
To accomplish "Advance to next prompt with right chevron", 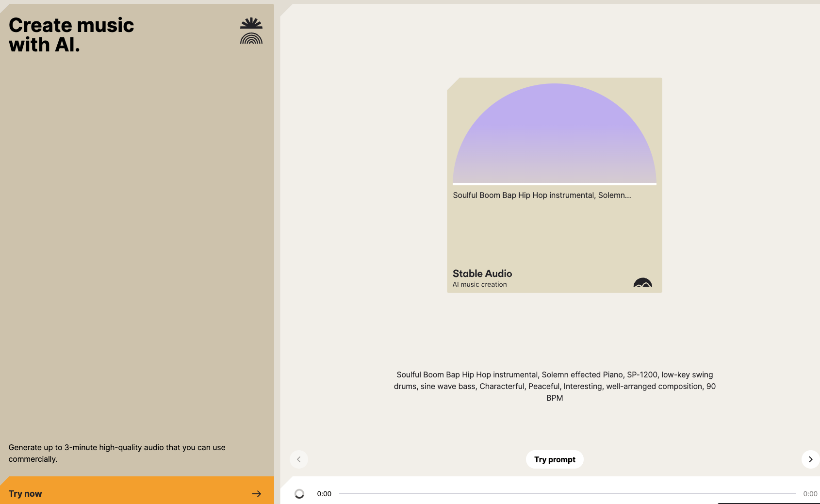I will [810, 459].
